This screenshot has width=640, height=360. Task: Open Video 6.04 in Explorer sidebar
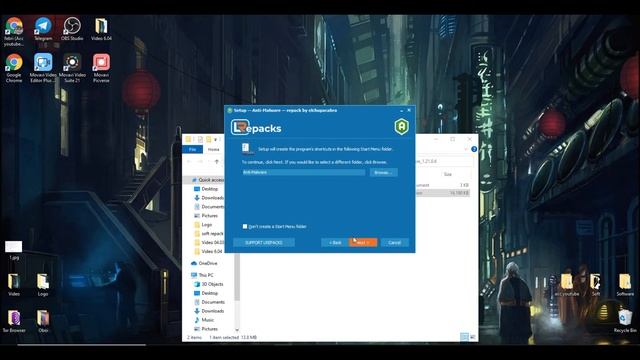[x=209, y=251]
